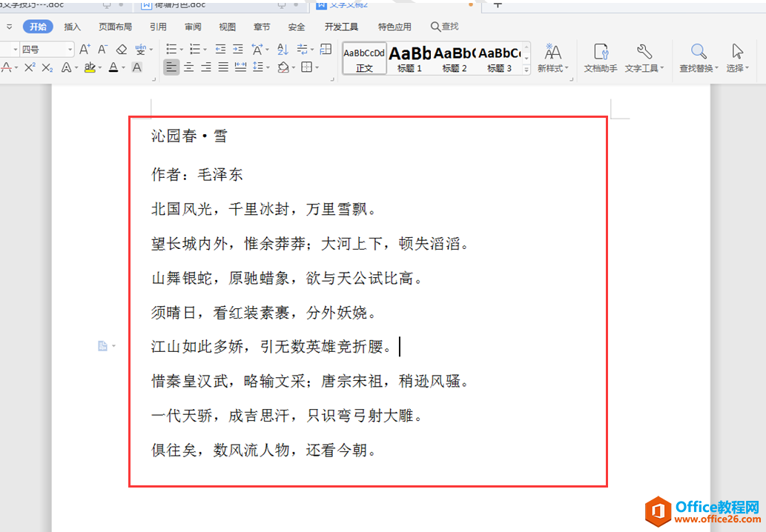Viewport: 766px width, 532px height.
Task: Expand the font color dropdown arrow
Action: point(123,68)
